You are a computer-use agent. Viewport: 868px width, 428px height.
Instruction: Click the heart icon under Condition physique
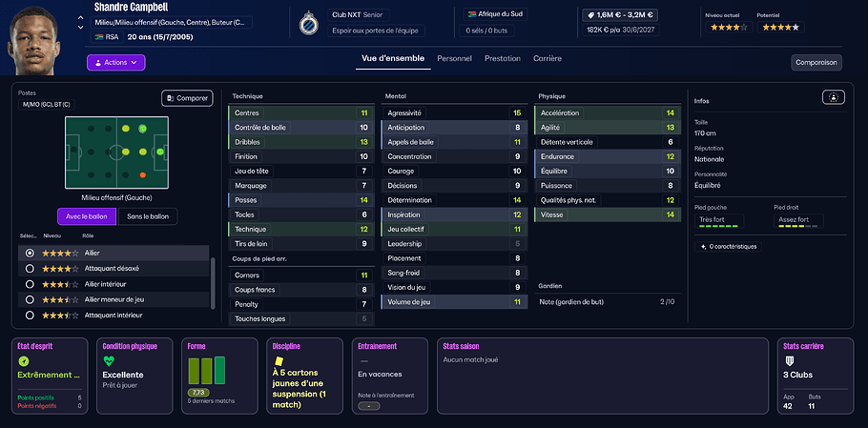(x=110, y=361)
